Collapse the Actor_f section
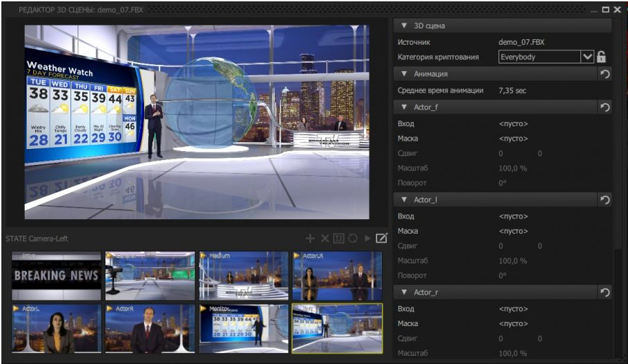Screen dimensions: 628x364 pyautogui.click(x=405, y=107)
